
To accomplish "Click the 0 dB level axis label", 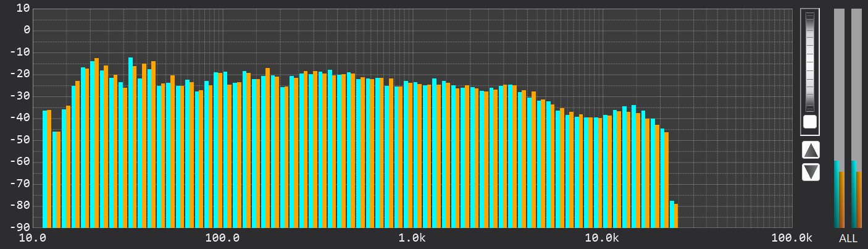I will [27, 30].
